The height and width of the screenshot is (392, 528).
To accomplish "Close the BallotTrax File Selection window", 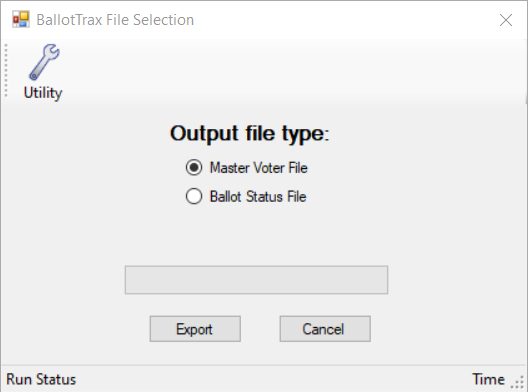I will tap(506, 20).
